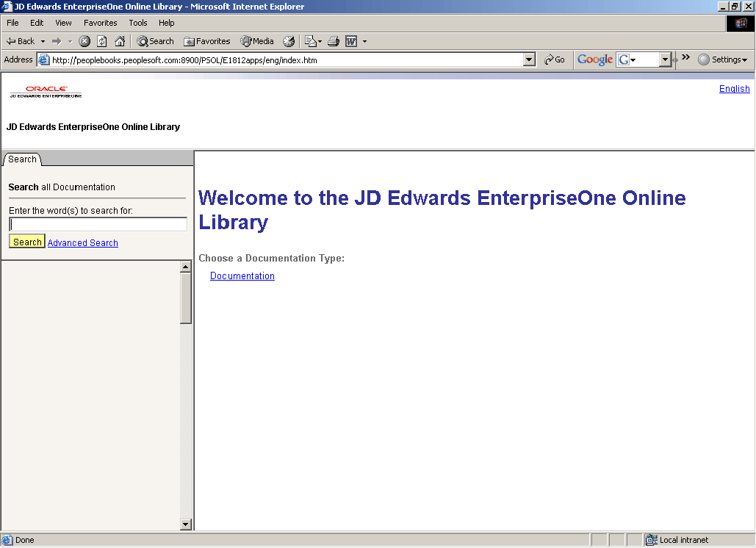Image resolution: width=756 pixels, height=548 pixels.
Task: Click inside the address URL field
Action: tap(287, 60)
